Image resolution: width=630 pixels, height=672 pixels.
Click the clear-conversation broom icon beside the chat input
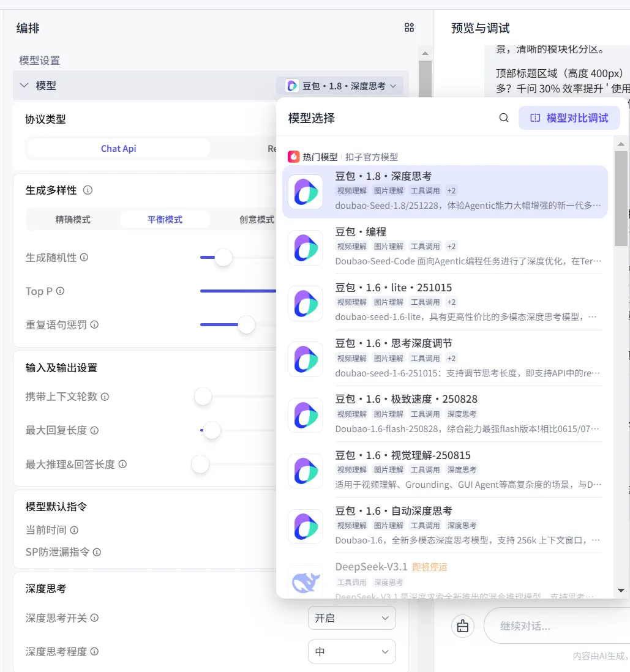tap(462, 626)
